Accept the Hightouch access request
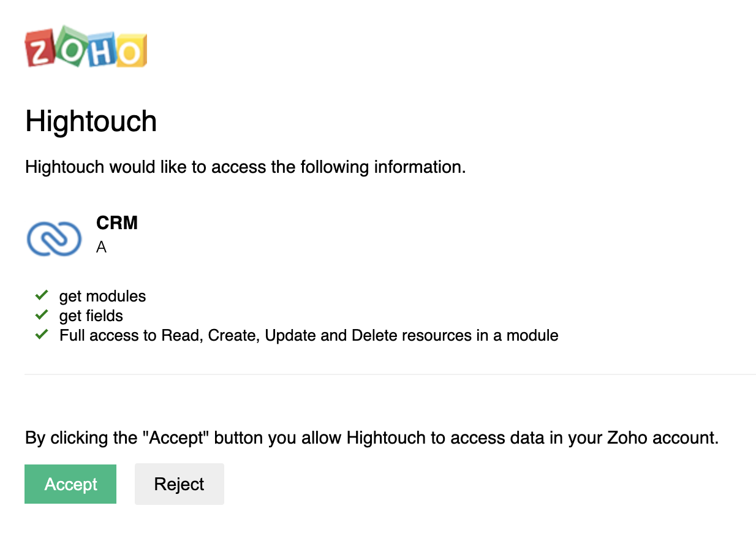Viewport: 756px width, 538px height. click(70, 484)
